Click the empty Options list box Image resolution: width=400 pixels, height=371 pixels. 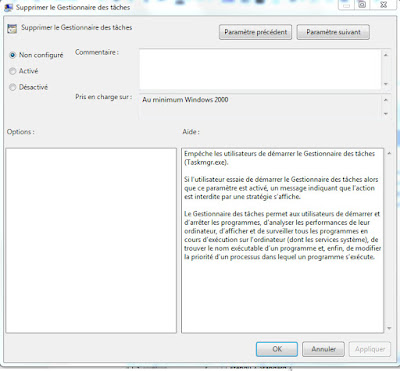click(91, 240)
